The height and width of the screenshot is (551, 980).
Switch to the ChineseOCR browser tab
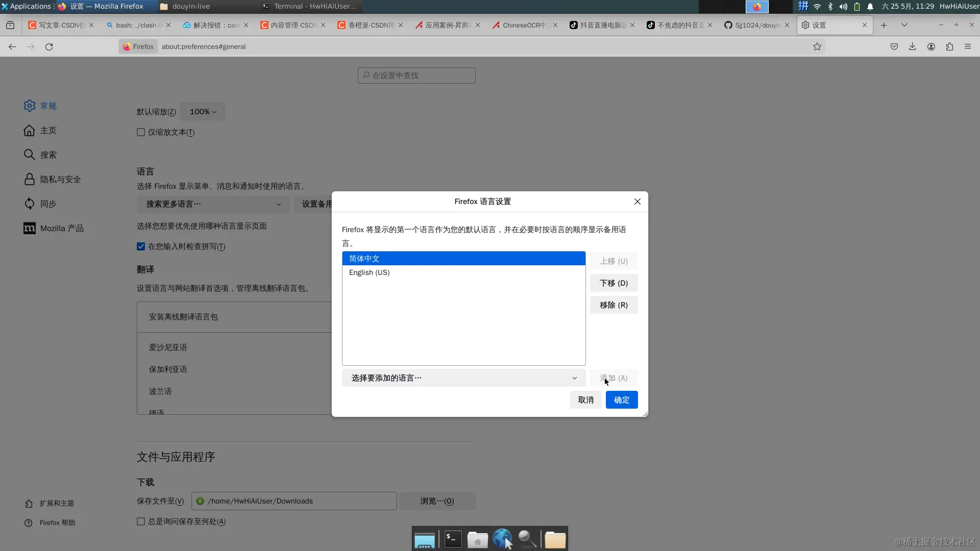523,25
